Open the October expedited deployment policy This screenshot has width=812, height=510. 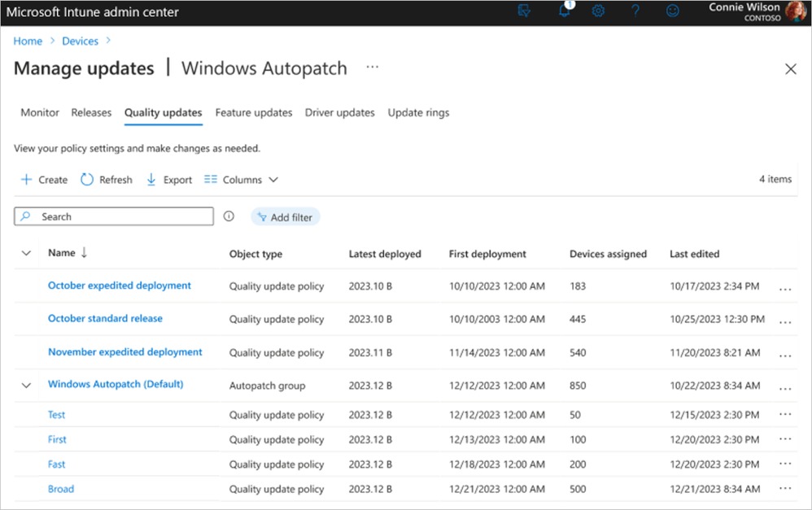tap(119, 286)
